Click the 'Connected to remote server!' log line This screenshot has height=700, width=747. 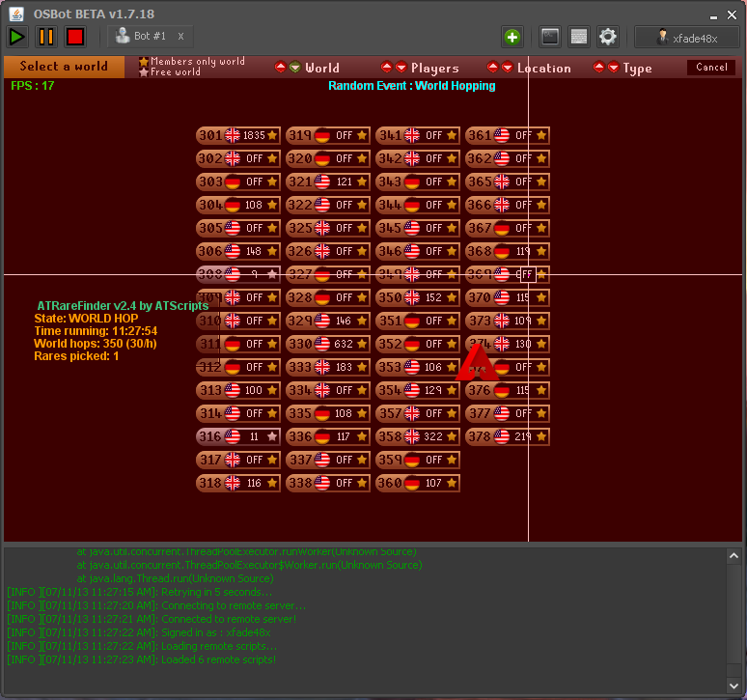point(152,619)
